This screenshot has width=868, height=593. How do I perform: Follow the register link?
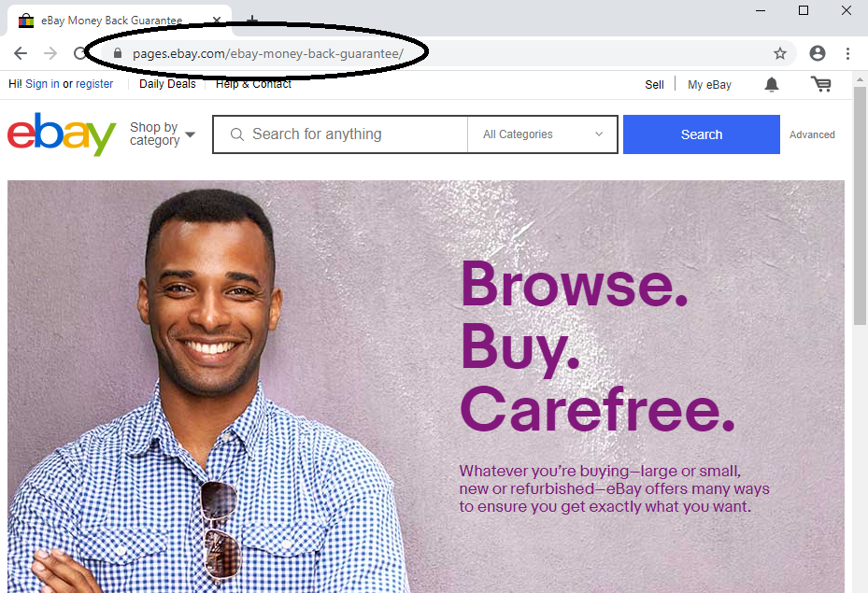point(94,83)
